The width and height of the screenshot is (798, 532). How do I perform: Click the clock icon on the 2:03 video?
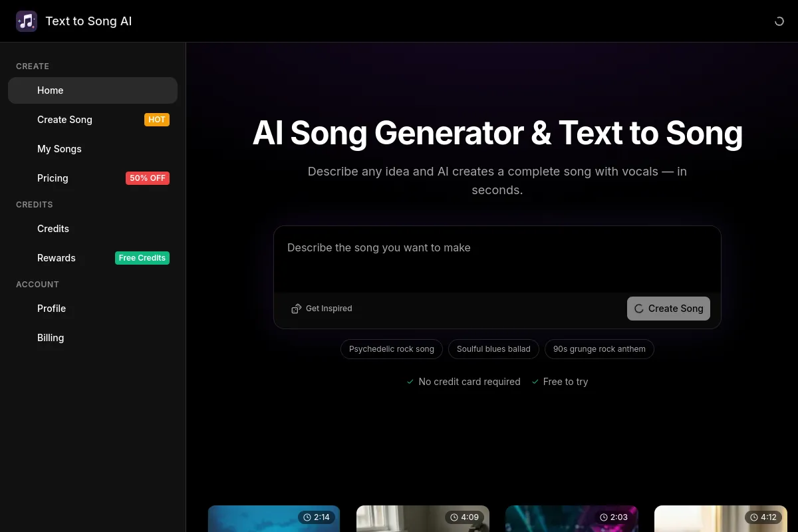click(x=604, y=517)
